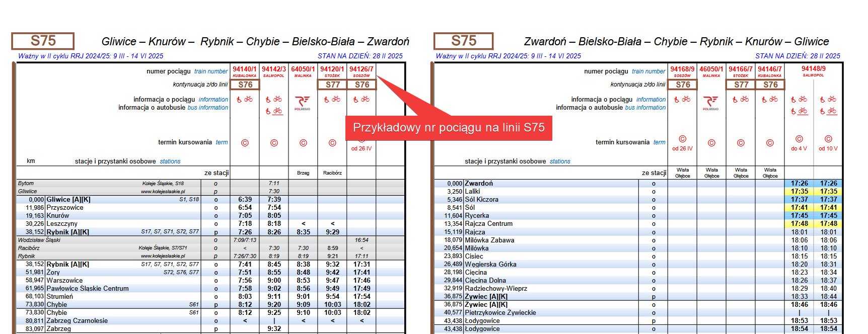Click the underlined bicycle icon under train 94142/3
868x334 pixels.
[277, 111]
